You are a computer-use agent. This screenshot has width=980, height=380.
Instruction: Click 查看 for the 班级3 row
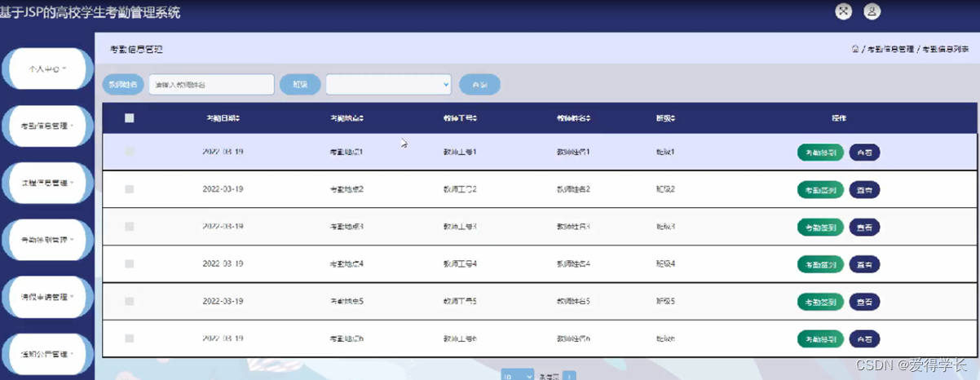tap(864, 227)
